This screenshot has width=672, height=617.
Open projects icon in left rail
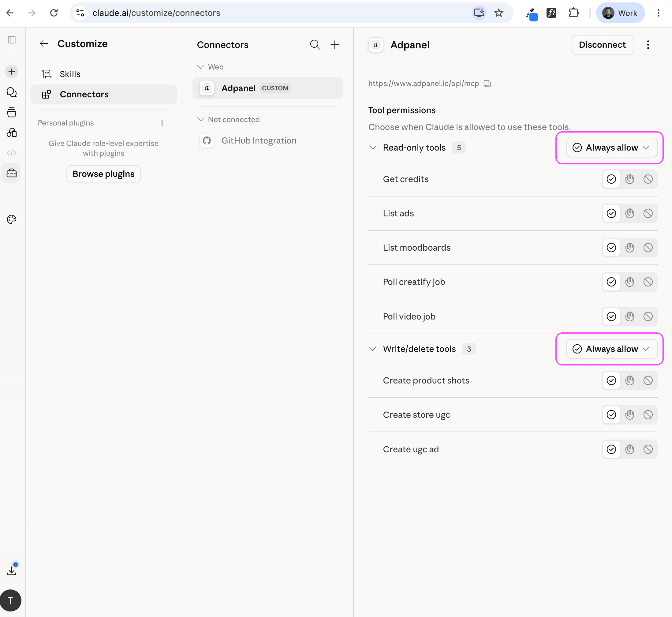pos(12,113)
